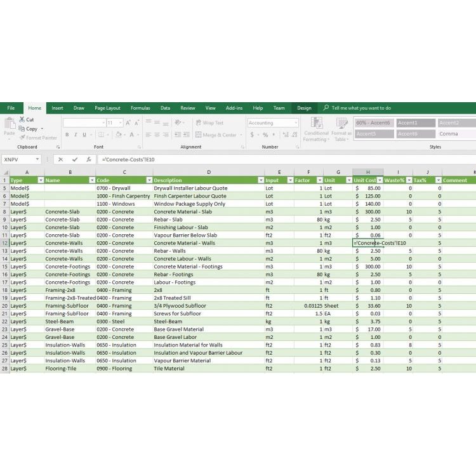
Task: Open Format as Table gallery
Action: coord(341,129)
